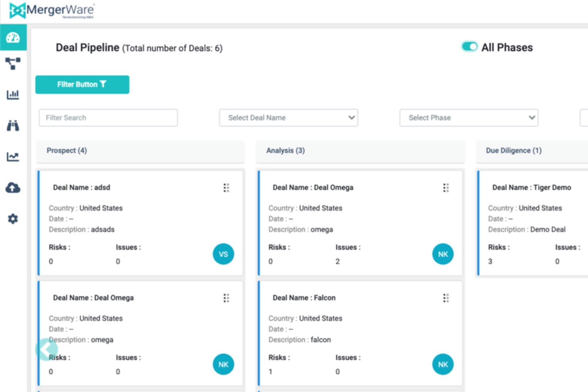588x392 pixels.
Task: Click the Filter Button
Action: click(x=82, y=84)
